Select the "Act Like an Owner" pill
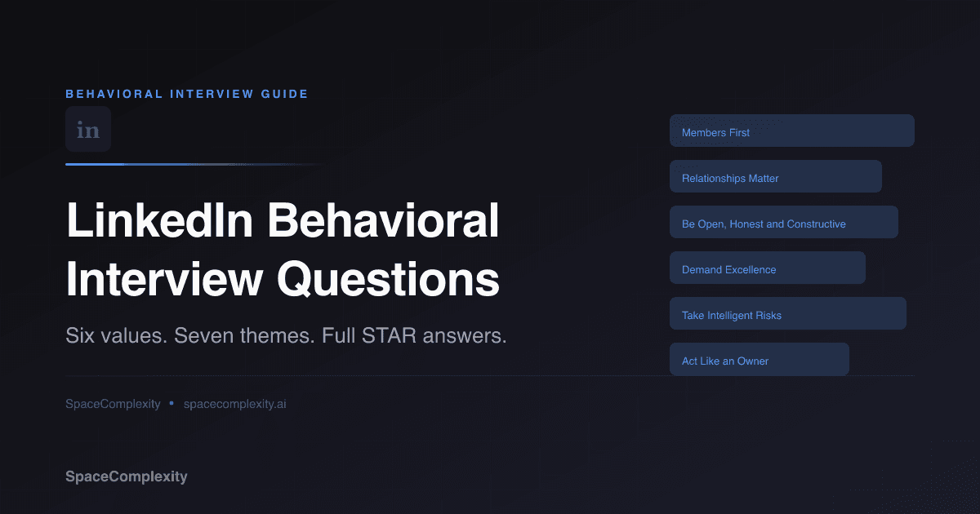Image resolution: width=980 pixels, height=514 pixels. (759, 359)
